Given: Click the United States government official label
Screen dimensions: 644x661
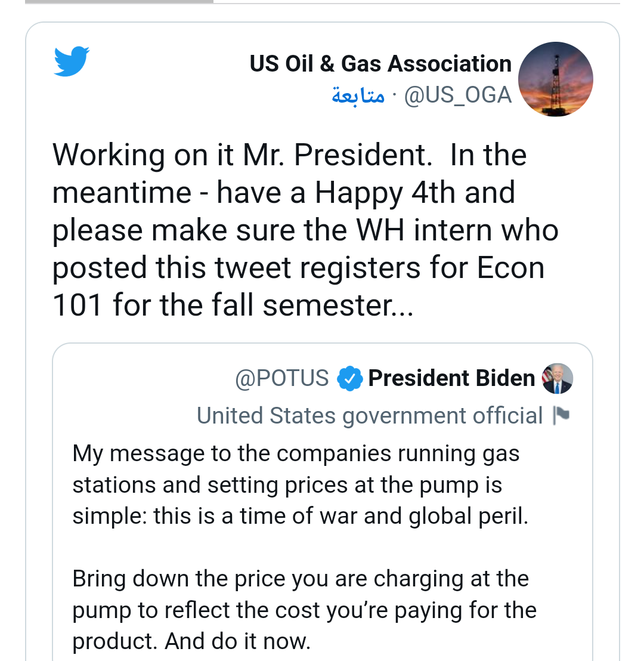Looking at the screenshot, I should click(370, 416).
